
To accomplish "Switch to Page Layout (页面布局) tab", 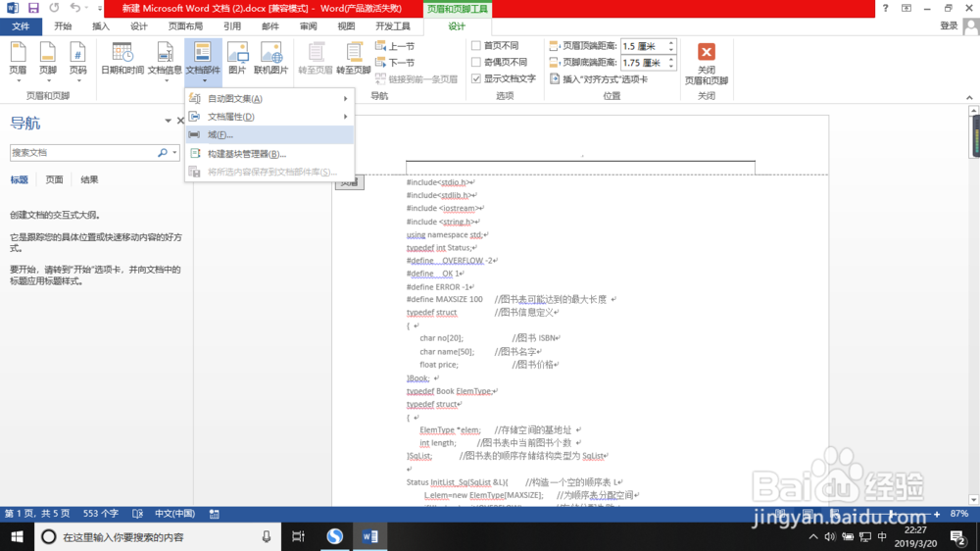I will click(x=185, y=26).
